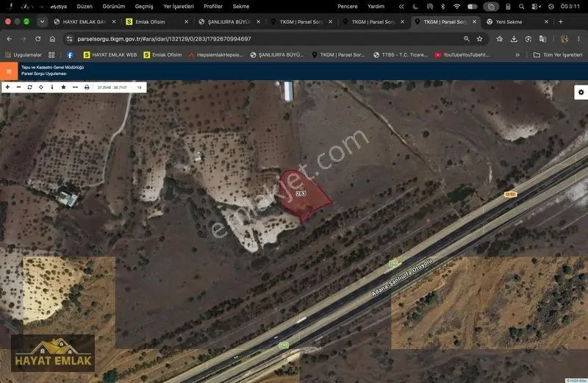
Task: Reload the current page
Action: pyautogui.click(x=38, y=39)
